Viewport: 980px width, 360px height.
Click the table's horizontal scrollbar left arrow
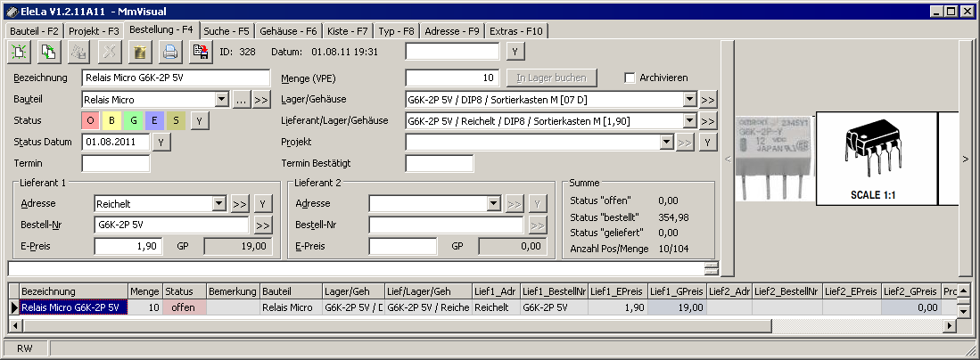14,325
